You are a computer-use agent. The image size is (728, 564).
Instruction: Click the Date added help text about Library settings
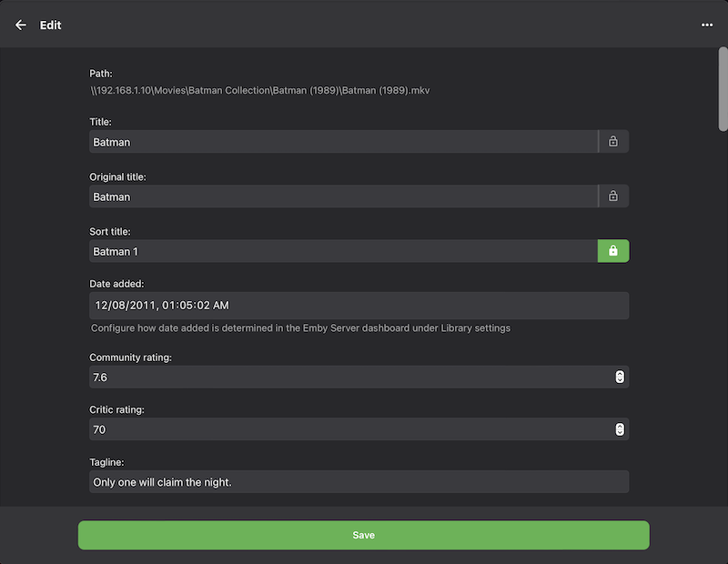coord(300,327)
